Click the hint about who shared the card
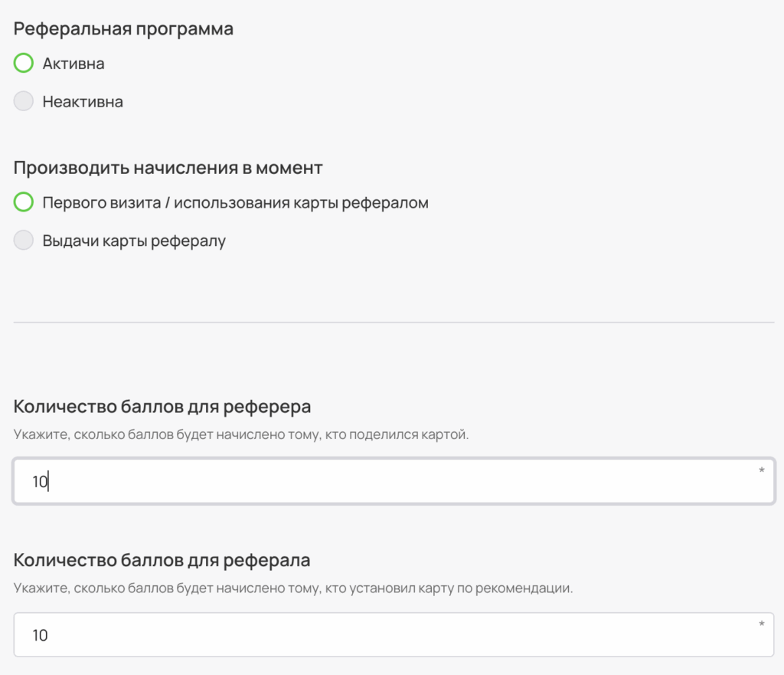Viewport: 784px width, 675px height. pos(240,435)
